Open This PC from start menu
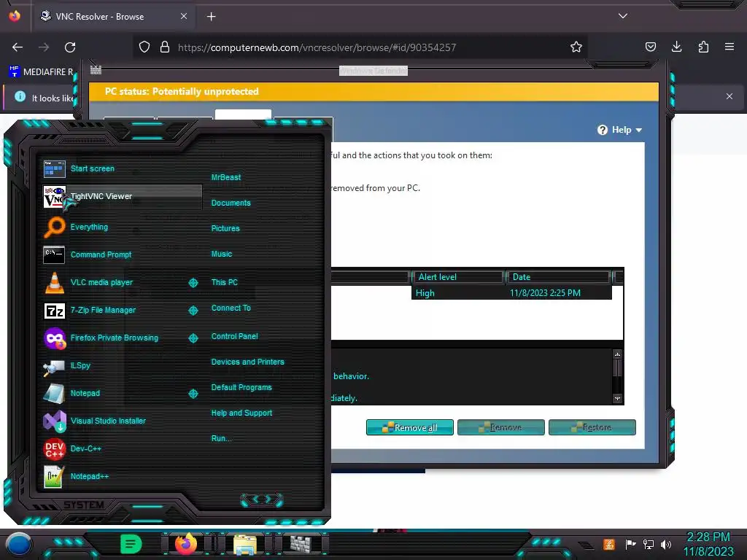This screenshot has width=747, height=560. pos(225,282)
